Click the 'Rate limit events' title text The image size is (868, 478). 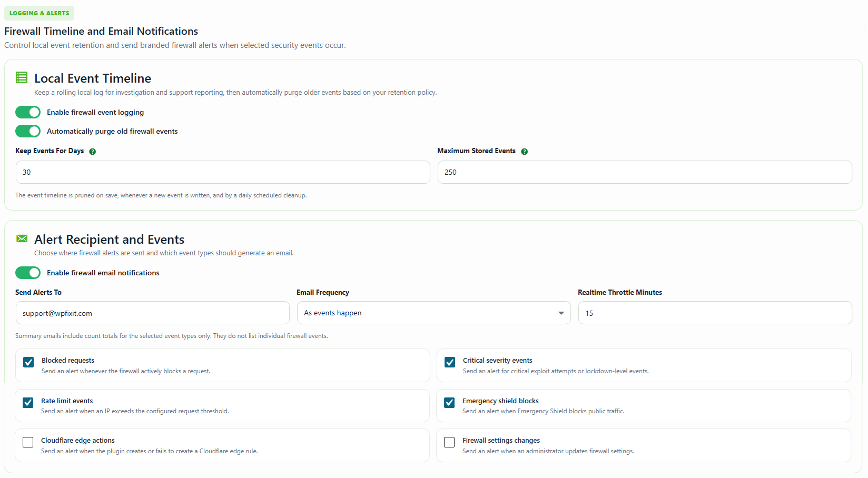67,401
